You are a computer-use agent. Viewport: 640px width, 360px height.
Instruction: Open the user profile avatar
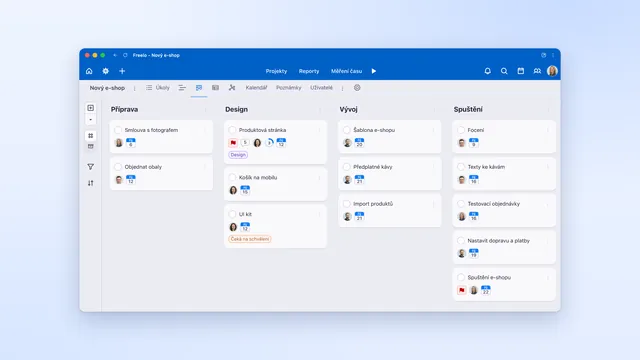552,71
